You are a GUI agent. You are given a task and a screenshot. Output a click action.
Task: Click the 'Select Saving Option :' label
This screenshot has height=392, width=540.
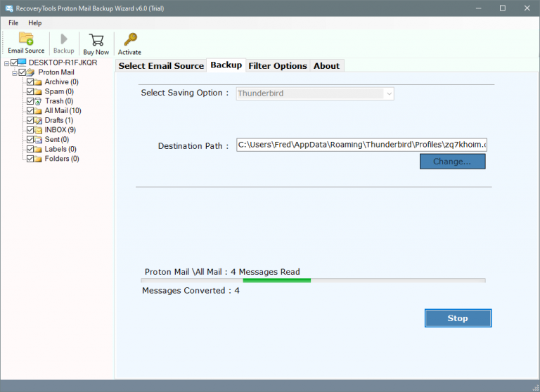(x=185, y=93)
